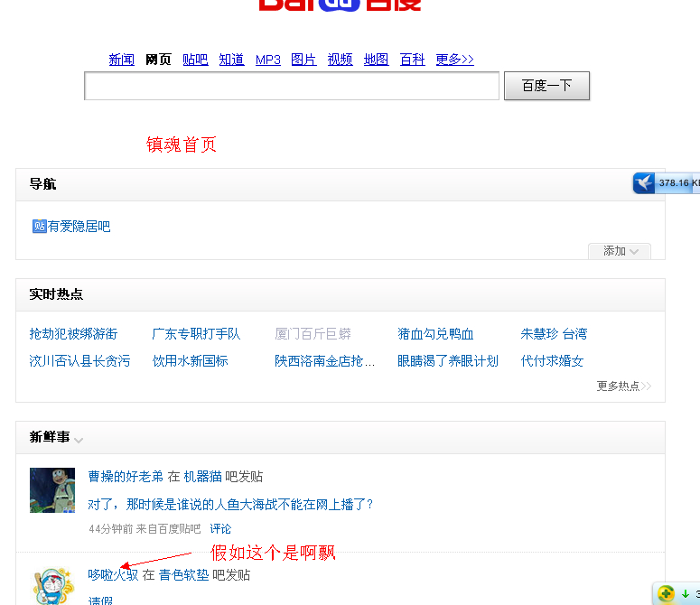
Task: Click the 378.16 KB speed indicator
Action: [x=678, y=183]
